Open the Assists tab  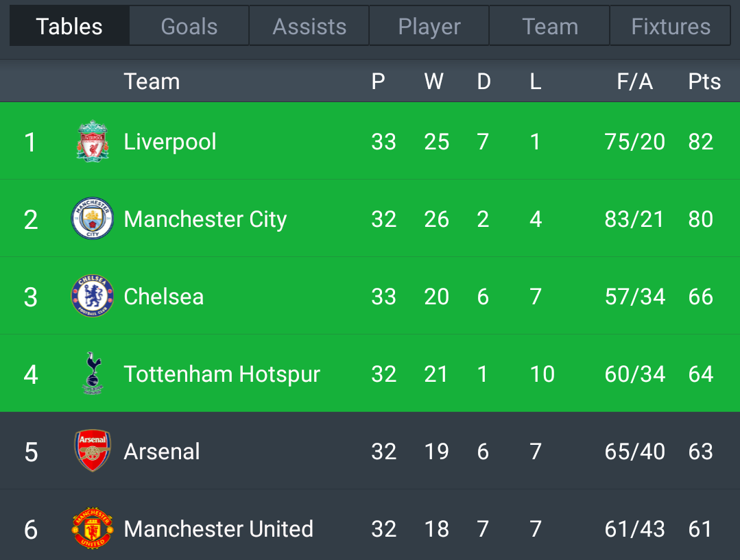click(x=309, y=26)
